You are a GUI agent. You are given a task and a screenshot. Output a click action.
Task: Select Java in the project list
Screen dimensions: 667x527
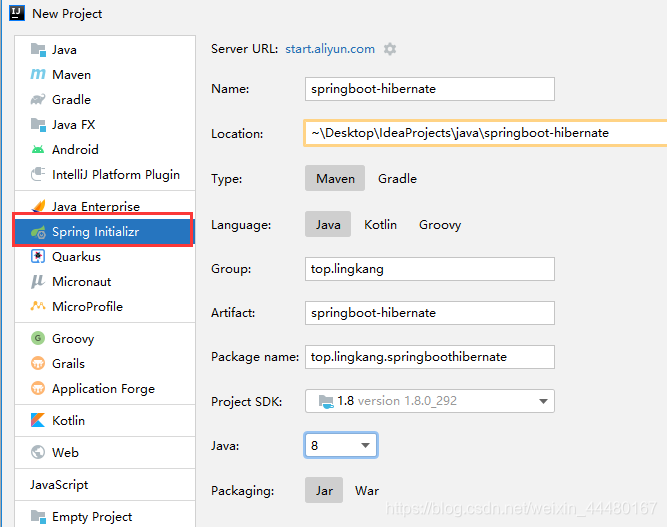click(x=105, y=50)
